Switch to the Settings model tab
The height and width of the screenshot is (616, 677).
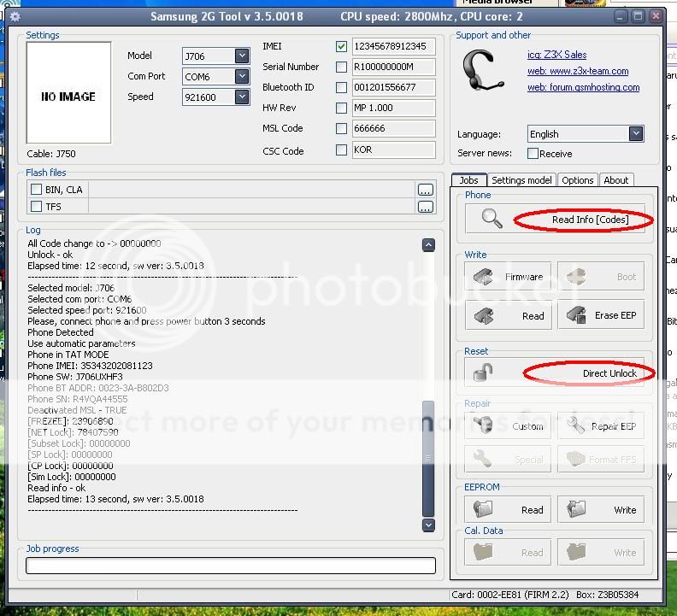pos(521,180)
